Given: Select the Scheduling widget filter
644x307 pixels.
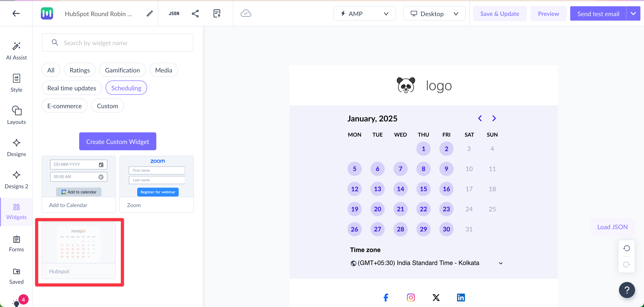Looking at the screenshot, I should [x=126, y=88].
